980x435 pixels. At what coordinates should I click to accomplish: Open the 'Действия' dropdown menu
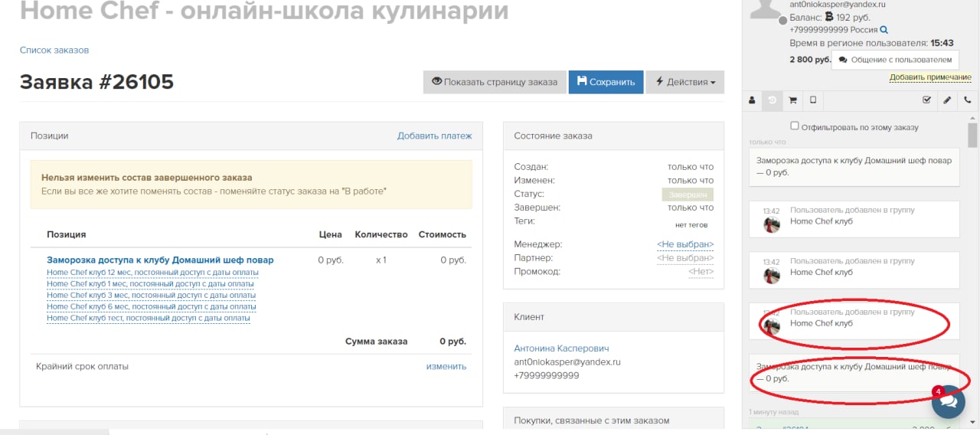pos(685,82)
